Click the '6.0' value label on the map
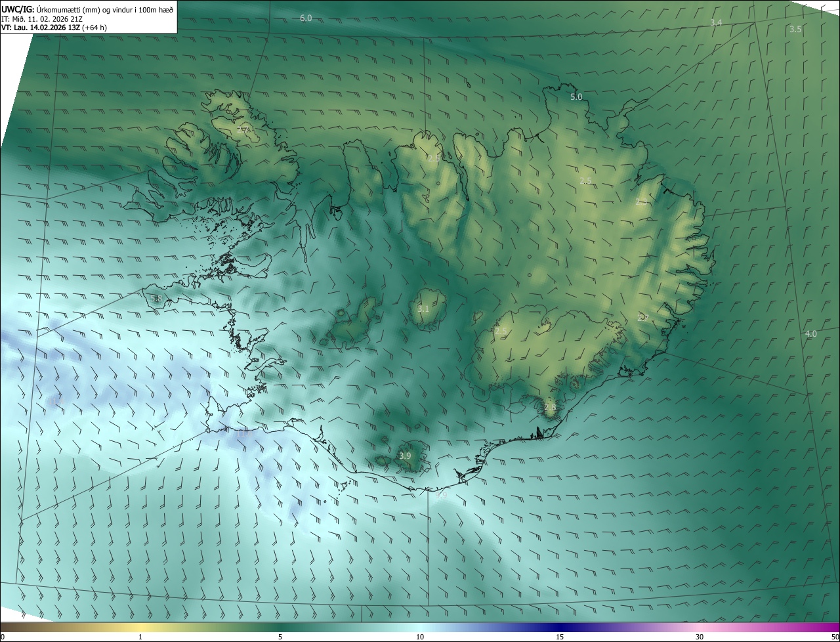This screenshot has height=642, width=840. pos(306,18)
